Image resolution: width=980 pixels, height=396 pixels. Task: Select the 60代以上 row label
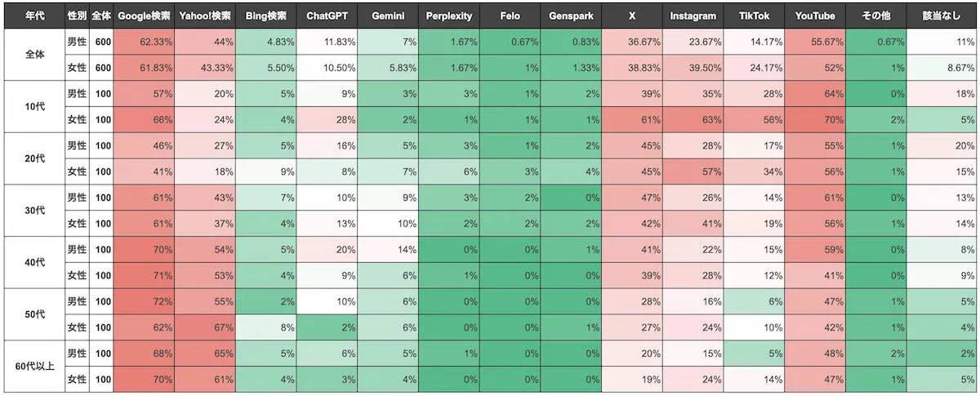[x=34, y=366]
